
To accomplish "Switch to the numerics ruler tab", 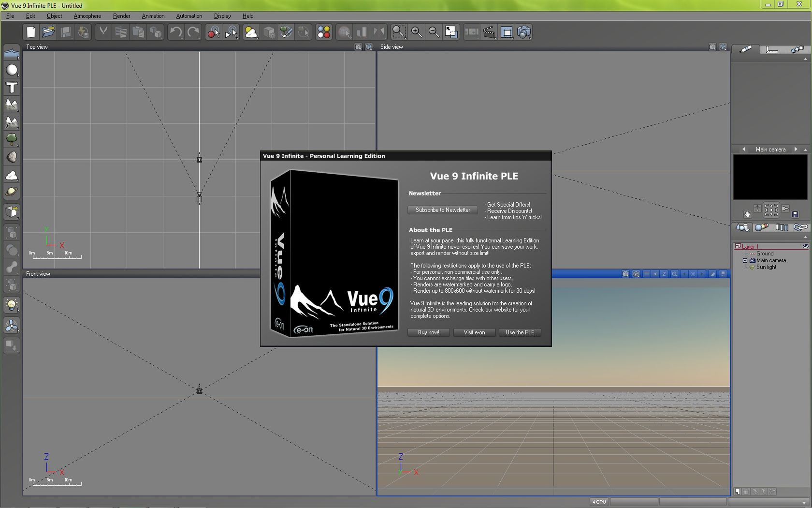I will tap(772, 49).
